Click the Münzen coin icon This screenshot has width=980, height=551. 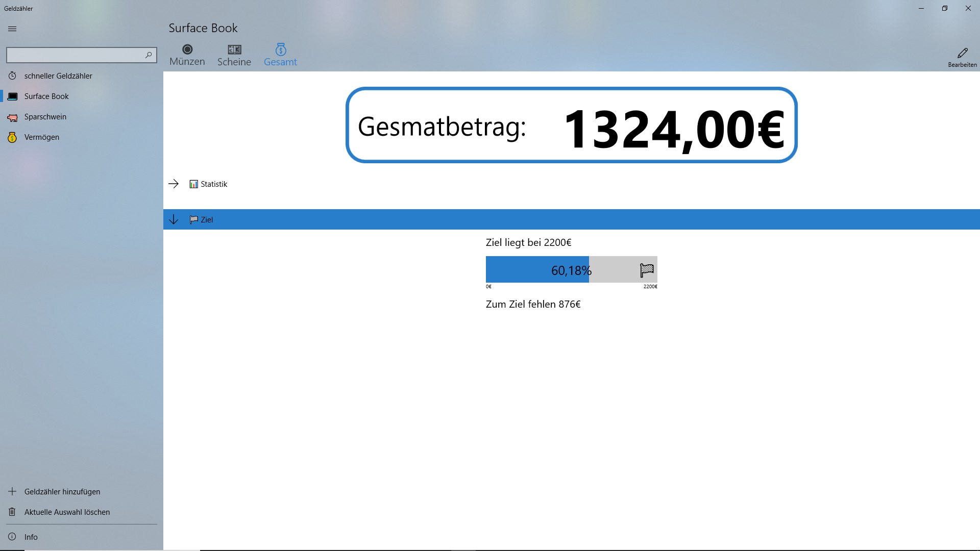coord(187,49)
